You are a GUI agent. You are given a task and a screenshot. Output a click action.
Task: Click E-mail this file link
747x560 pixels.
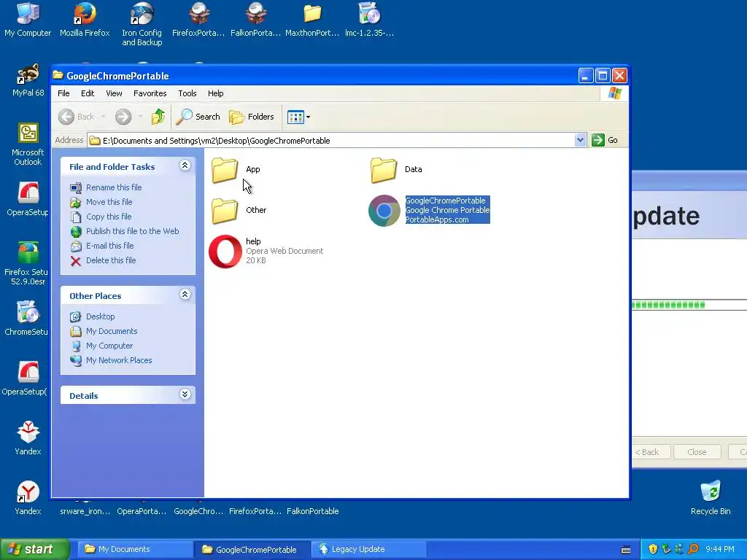[109, 246]
